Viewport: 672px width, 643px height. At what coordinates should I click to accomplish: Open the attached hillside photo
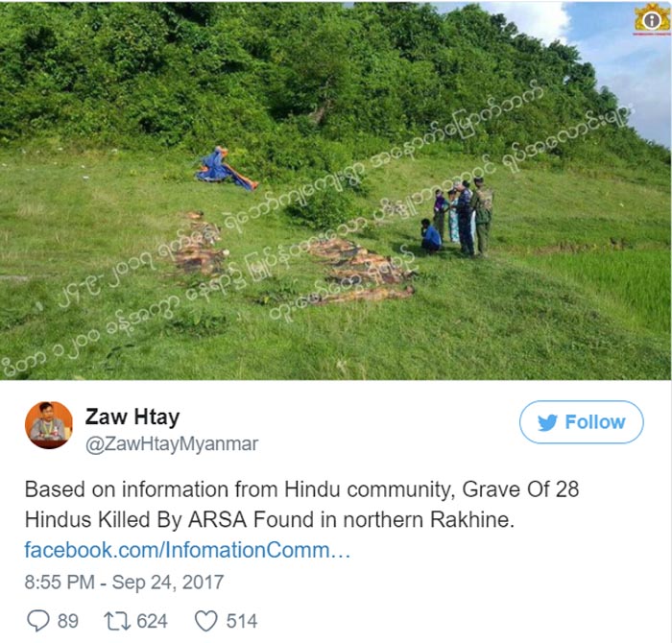click(335, 191)
